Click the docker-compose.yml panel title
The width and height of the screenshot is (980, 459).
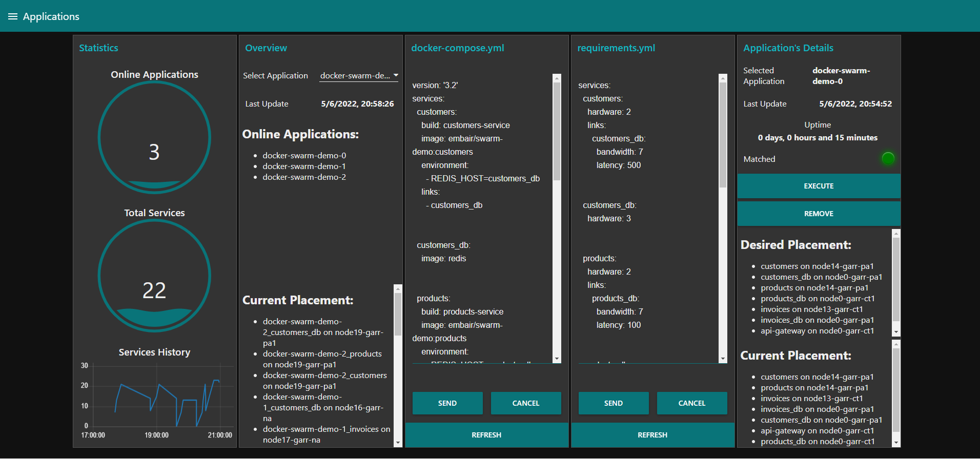[458, 48]
